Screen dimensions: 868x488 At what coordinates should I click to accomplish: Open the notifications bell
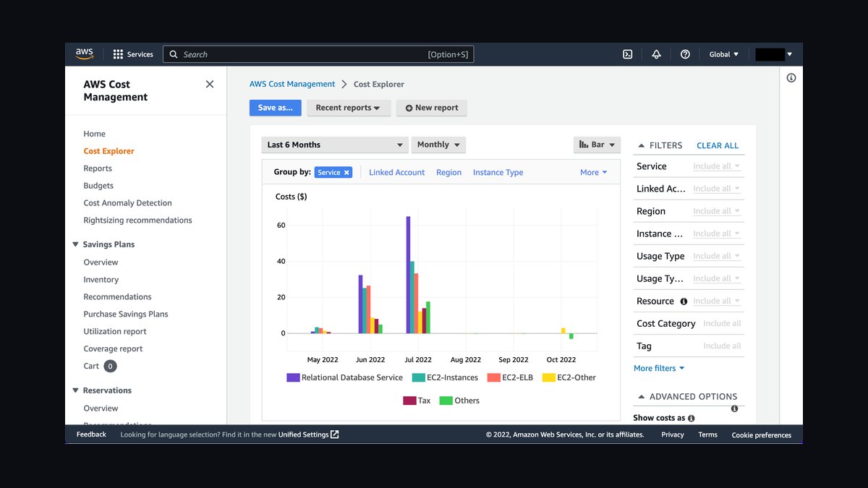coord(656,54)
